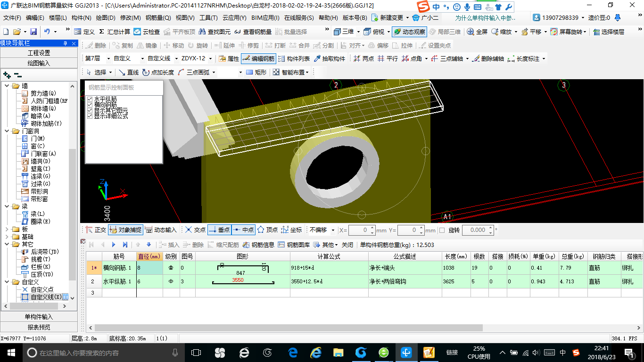Image resolution: width=644 pixels, height=362 pixels.
Task: Select 两点 auxiliary axis tool
Action: [x=363, y=58]
